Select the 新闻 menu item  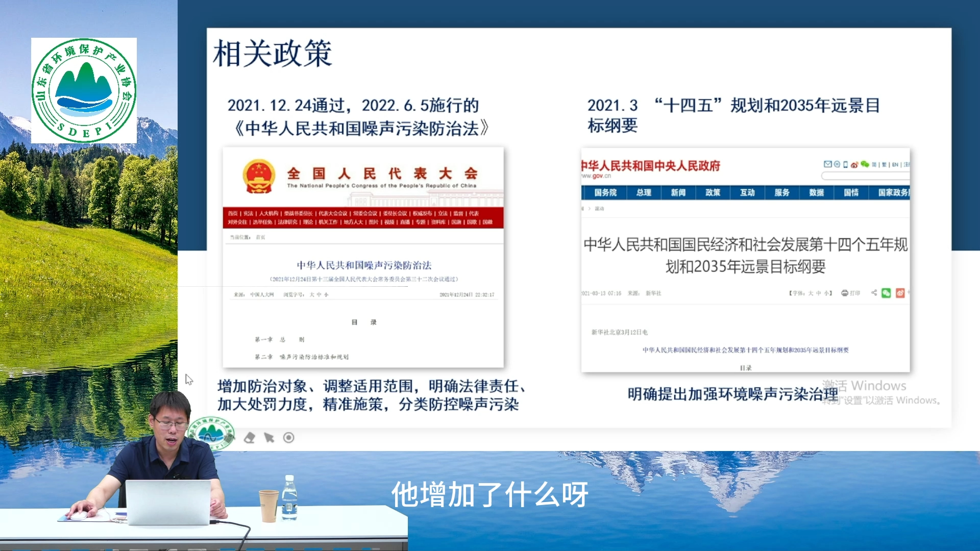coord(678,192)
